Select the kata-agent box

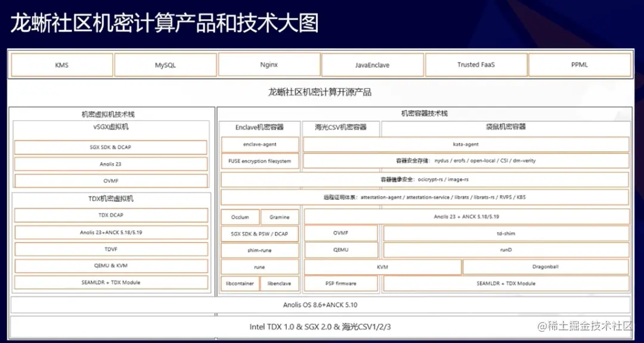click(466, 145)
